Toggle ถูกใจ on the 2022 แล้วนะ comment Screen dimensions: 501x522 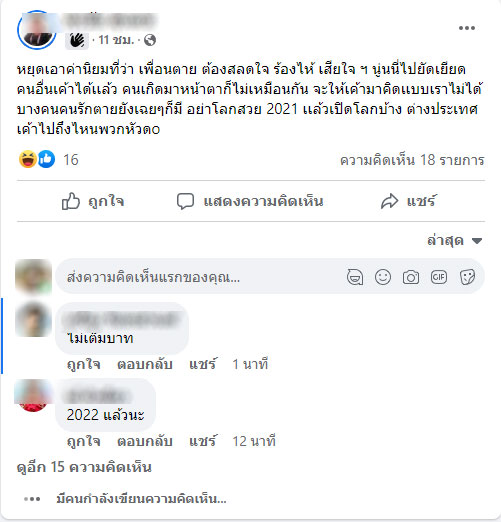(83, 441)
